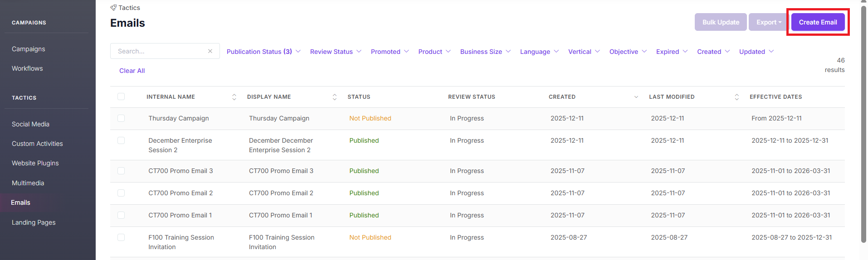The image size is (868, 260).
Task: Go to Workflows in sidebar
Action: (27, 68)
